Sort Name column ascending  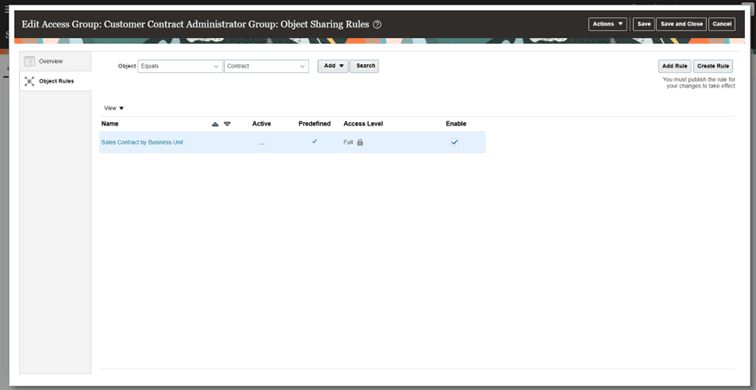[215, 124]
